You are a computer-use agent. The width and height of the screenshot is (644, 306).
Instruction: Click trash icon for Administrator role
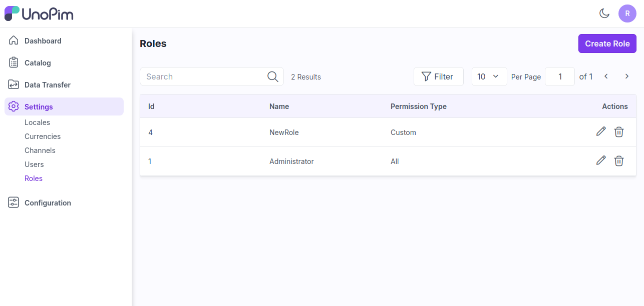click(619, 161)
